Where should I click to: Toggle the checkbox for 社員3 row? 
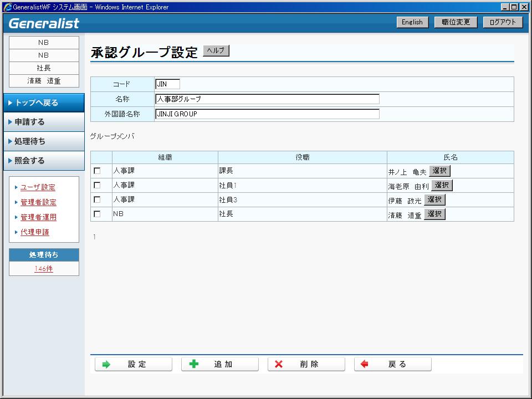[x=98, y=199]
